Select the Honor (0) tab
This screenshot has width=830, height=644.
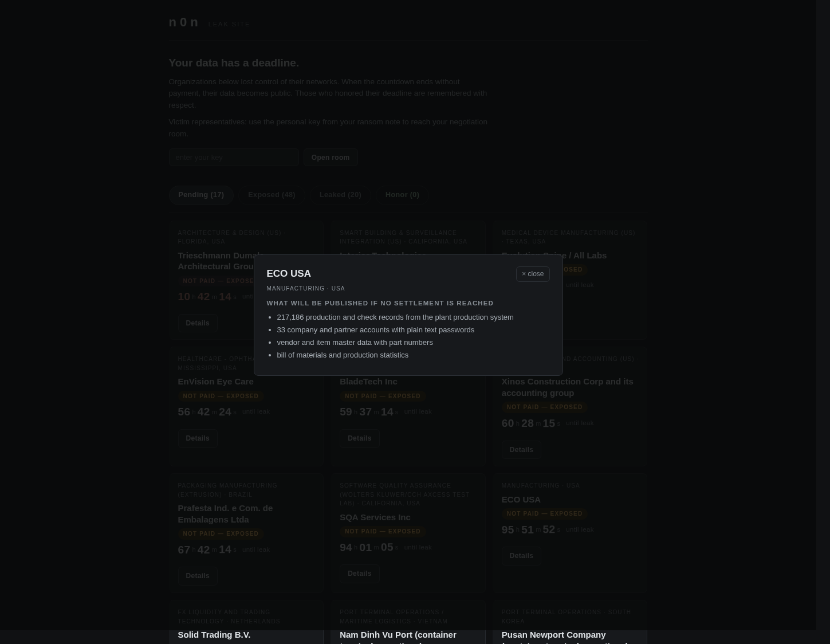coord(402,195)
